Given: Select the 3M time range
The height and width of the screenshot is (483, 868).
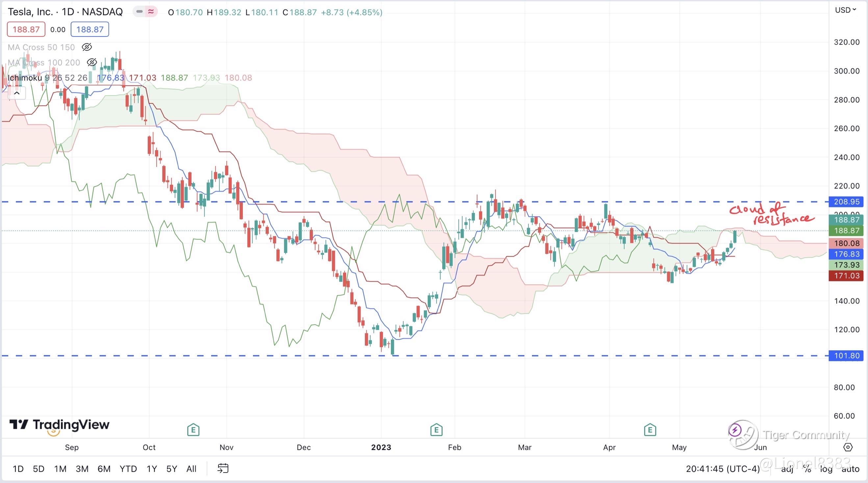Looking at the screenshot, I should click(x=82, y=469).
